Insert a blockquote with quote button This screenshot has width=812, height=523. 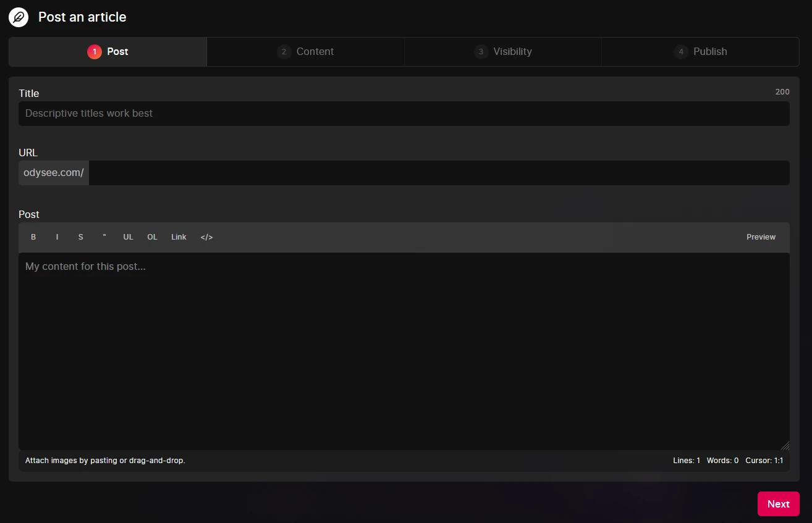(x=104, y=237)
